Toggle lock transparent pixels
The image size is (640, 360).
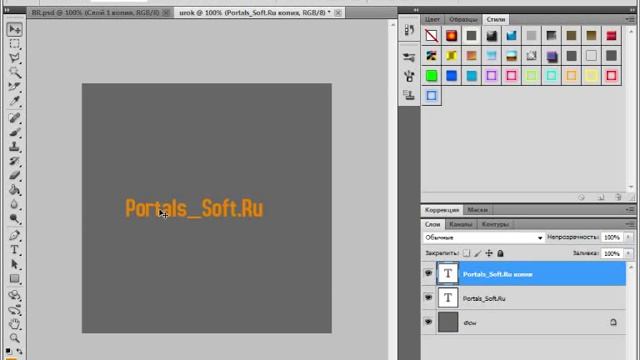tap(466, 253)
